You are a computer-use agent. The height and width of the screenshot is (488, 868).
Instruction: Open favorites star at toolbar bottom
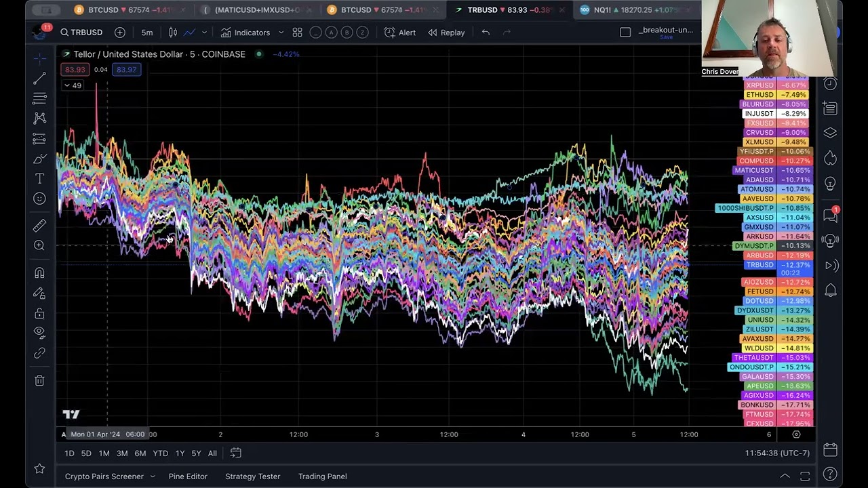(39, 468)
